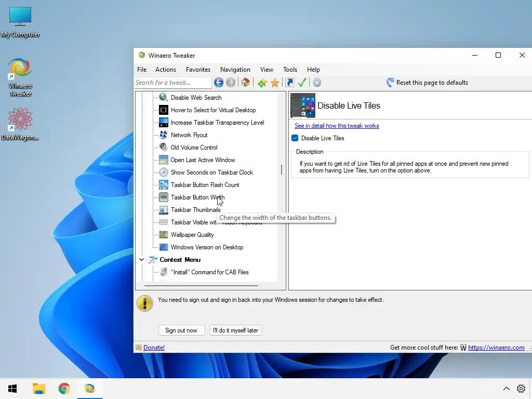The image size is (532, 399).
Task: Open settings gear in system tray
Action: click(x=521, y=389)
